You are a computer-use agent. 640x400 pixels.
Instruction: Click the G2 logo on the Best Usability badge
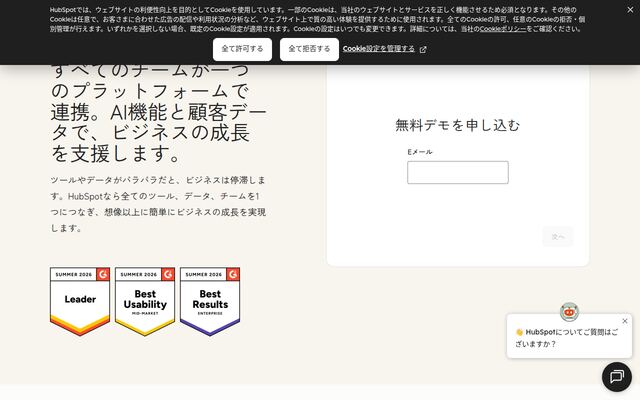click(x=168, y=274)
